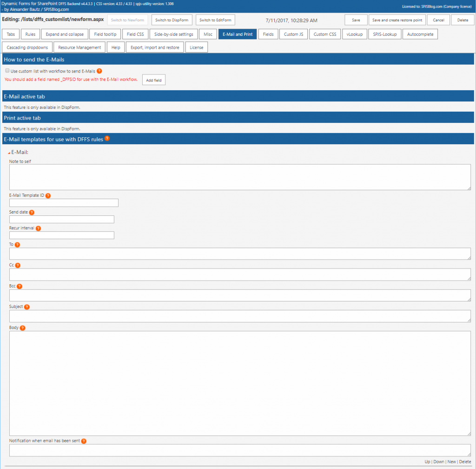The height and width of the screenshot is (469, 476).
Task: Click help icon next to E-Mail Template ID
Action: [48, 196]
